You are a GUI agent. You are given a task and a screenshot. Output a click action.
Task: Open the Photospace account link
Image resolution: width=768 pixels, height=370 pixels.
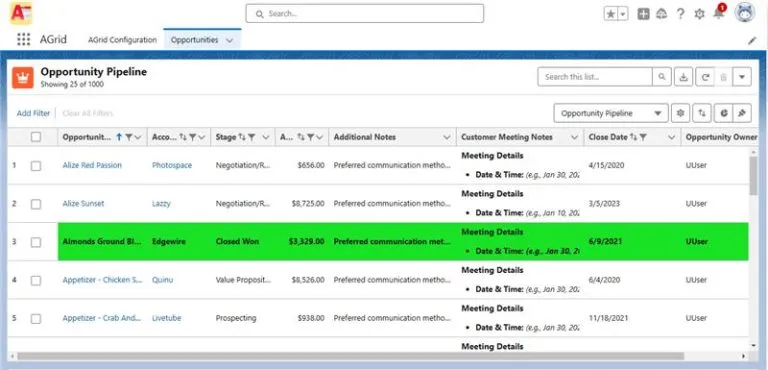click(x=172, y=165)
